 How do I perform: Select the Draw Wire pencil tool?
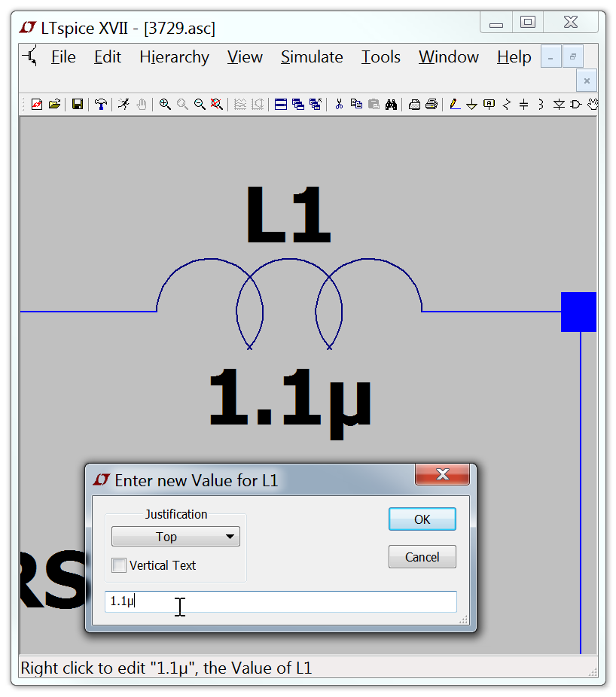(x=455, y=105)
